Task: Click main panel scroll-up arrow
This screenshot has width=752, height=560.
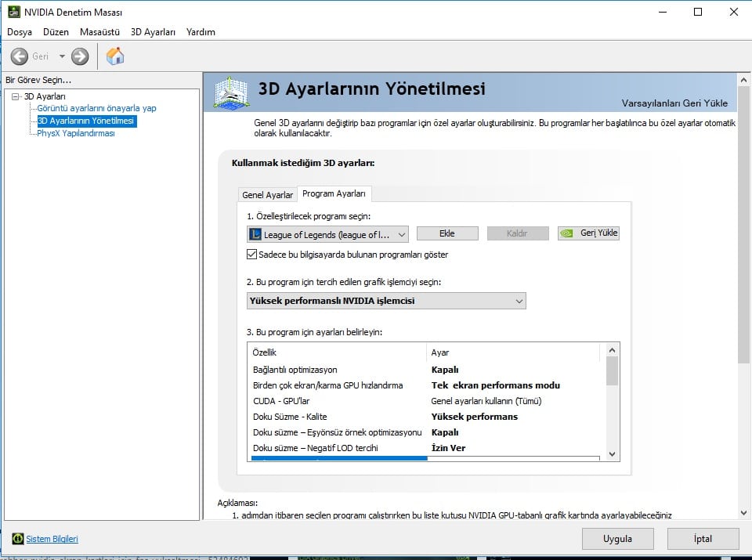Action: tap(744, 80)
